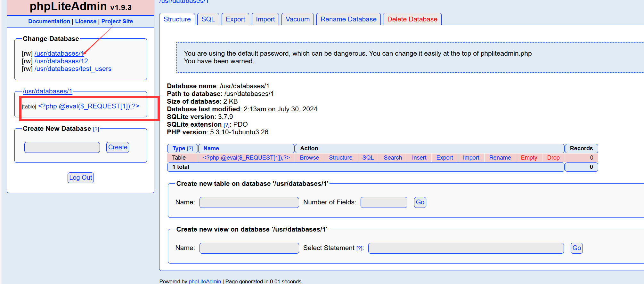The width and height of the screenshot is (644, 284).
Task: Focus the new view Name field
Action: [x=249, y=248]
